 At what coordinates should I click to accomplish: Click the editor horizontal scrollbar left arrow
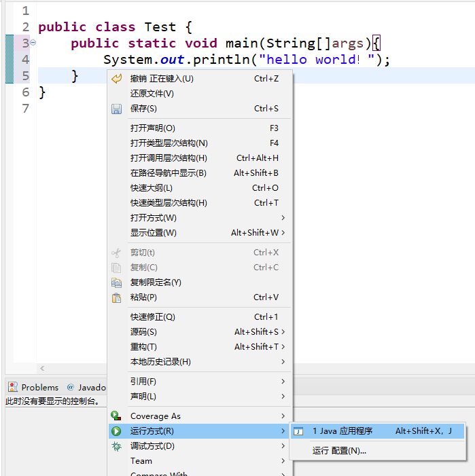42,369
